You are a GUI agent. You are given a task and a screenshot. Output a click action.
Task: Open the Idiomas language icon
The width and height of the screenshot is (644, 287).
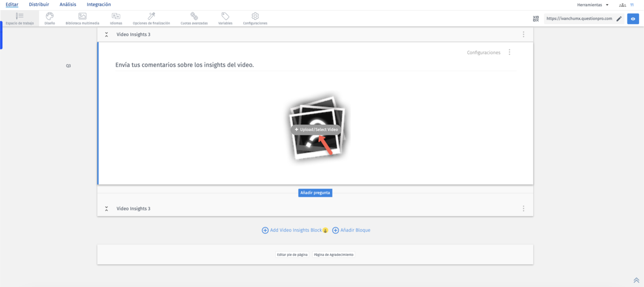[x=116, y=16]
